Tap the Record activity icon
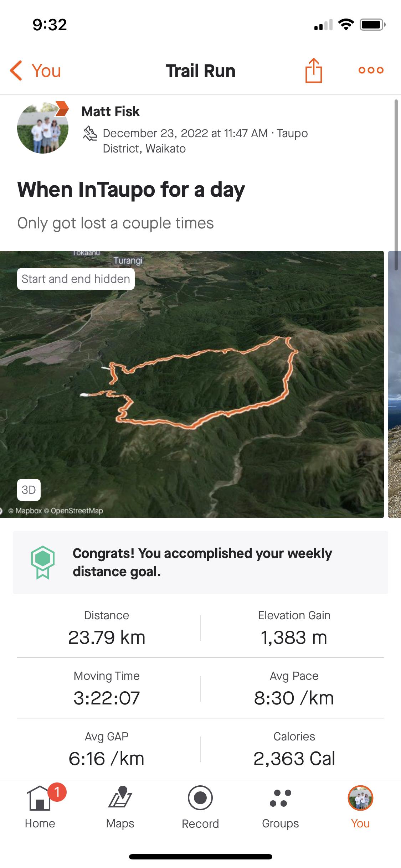This screenshot has height=868, width=401. point(200,798)
